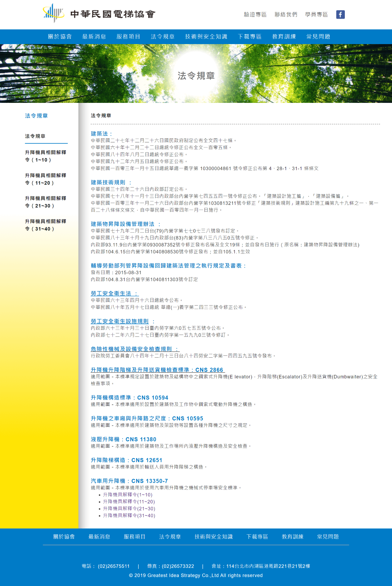The height and width of the screenshot is (586, 392).
Task: Click the 法令規章 banner title
Action: [196, 76]
